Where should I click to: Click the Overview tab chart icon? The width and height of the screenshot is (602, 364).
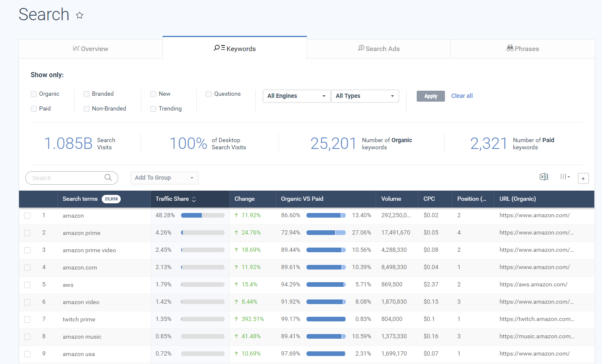coord(76,48)
